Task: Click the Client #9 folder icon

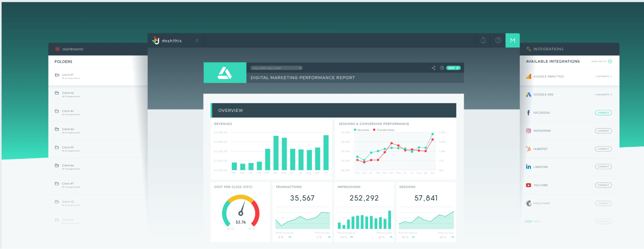Action: pyautogui.click(x=57, y=220)
